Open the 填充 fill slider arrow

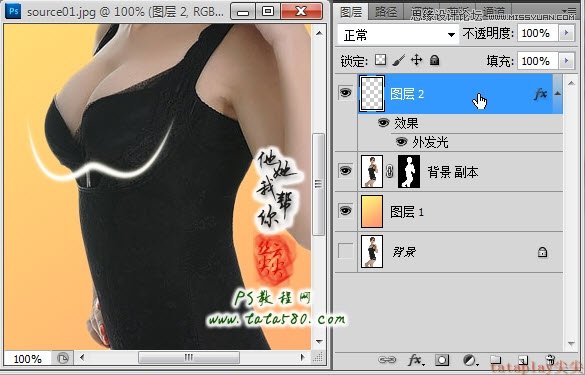point(566,60)
